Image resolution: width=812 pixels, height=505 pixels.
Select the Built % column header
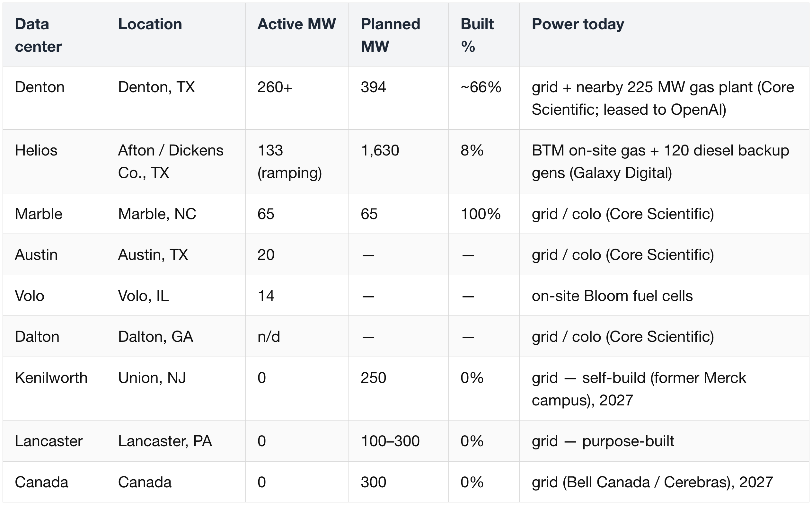click(484, 35)
